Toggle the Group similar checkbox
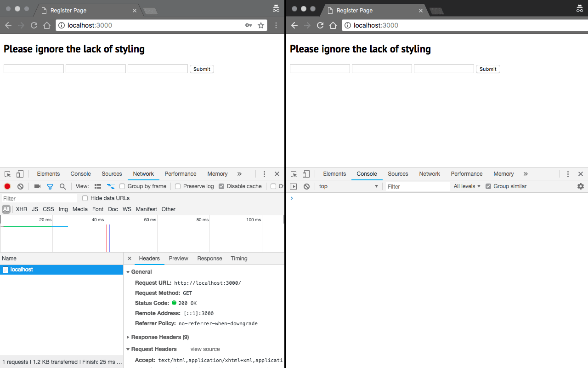Screen dimensions: 588x368 coord(488,186)
